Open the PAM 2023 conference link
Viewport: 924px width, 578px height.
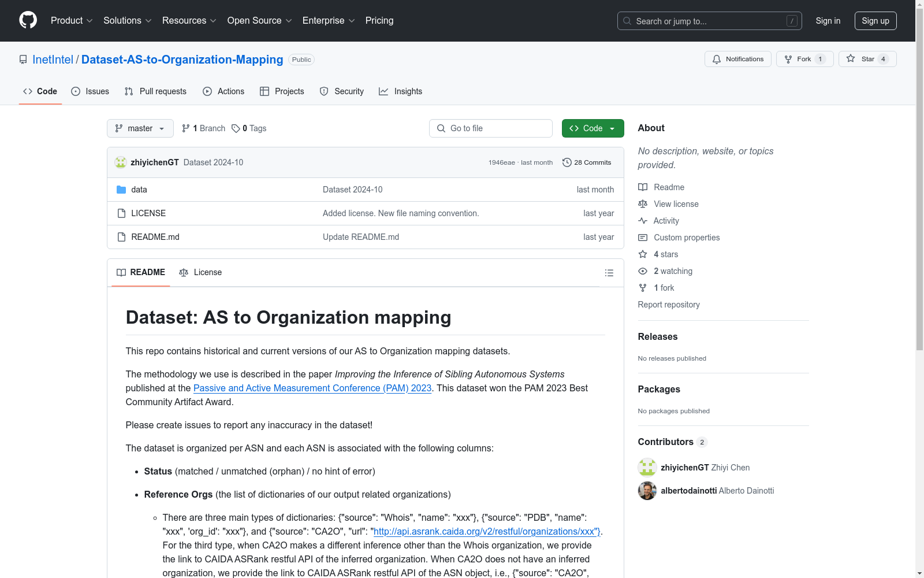312,388
